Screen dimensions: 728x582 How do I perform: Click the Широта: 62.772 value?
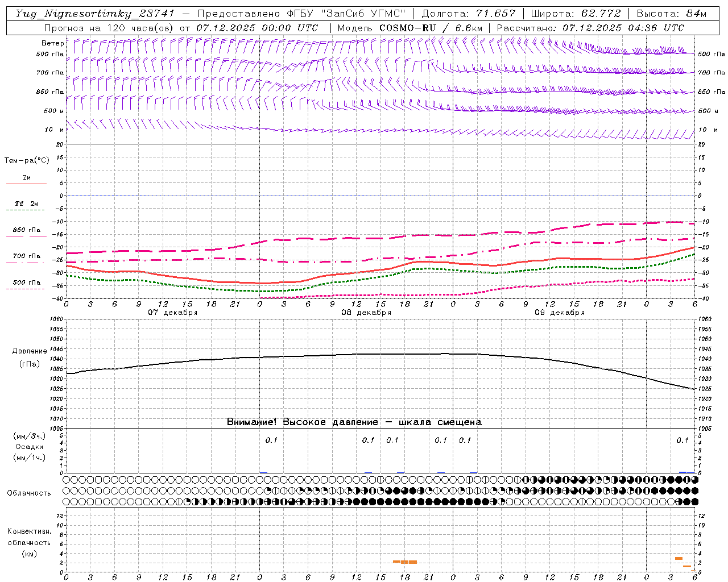click(x=576, y=14)
